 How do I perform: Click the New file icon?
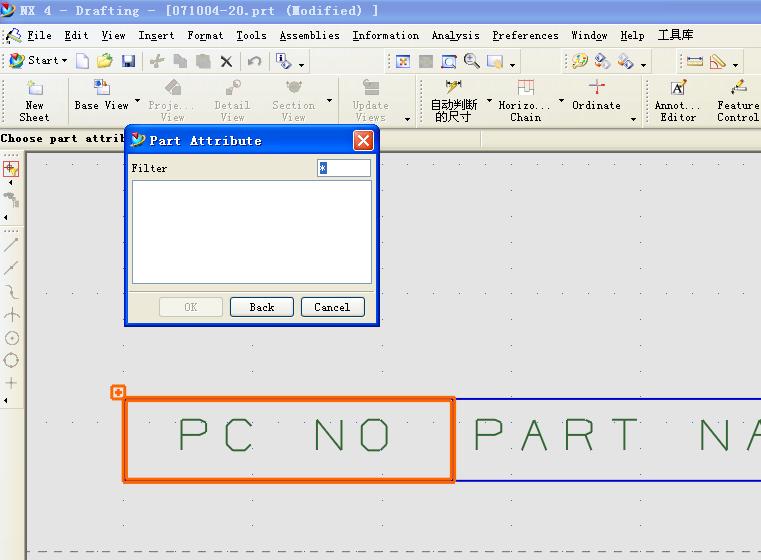83,61
